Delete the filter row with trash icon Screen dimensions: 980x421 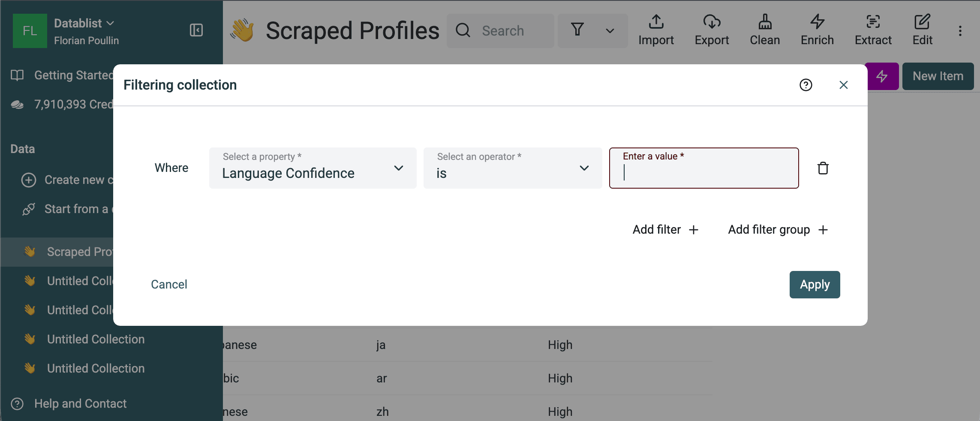[x=823, y=168]
